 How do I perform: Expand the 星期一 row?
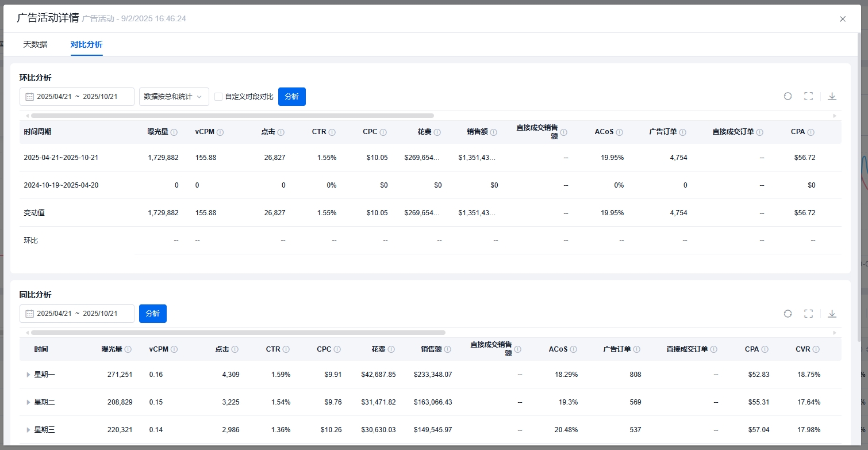coord(28,375)
